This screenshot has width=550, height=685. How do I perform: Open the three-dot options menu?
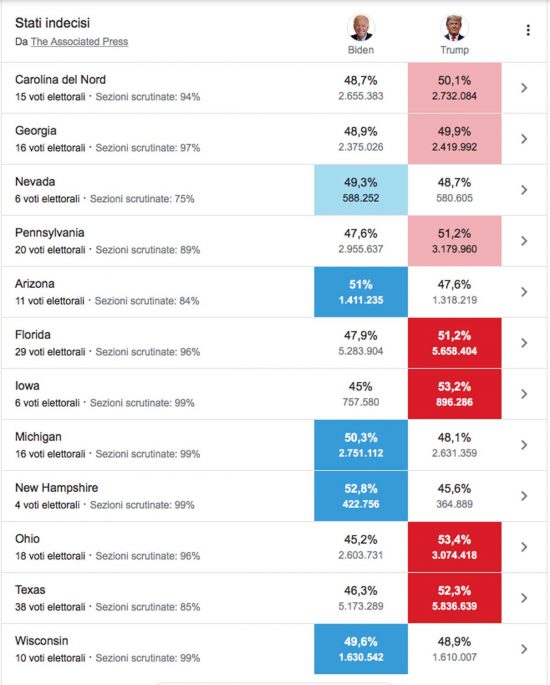[x=528, y=30]
